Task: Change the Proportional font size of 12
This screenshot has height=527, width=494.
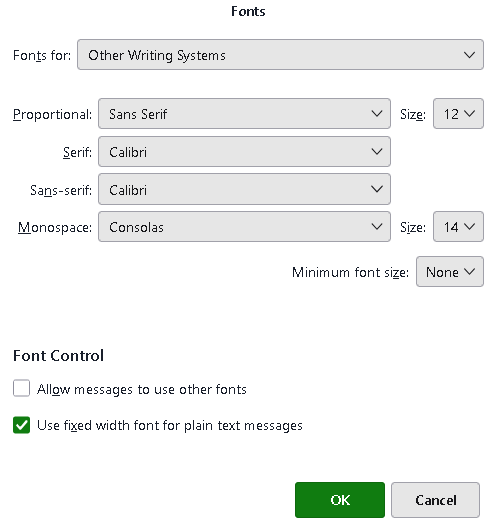Action: pyautogui.click(x=458, y=114)
